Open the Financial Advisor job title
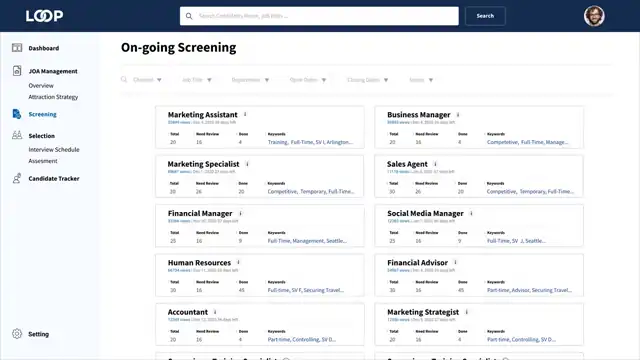The width and height of the screenshot is (640, 360). 418,263
